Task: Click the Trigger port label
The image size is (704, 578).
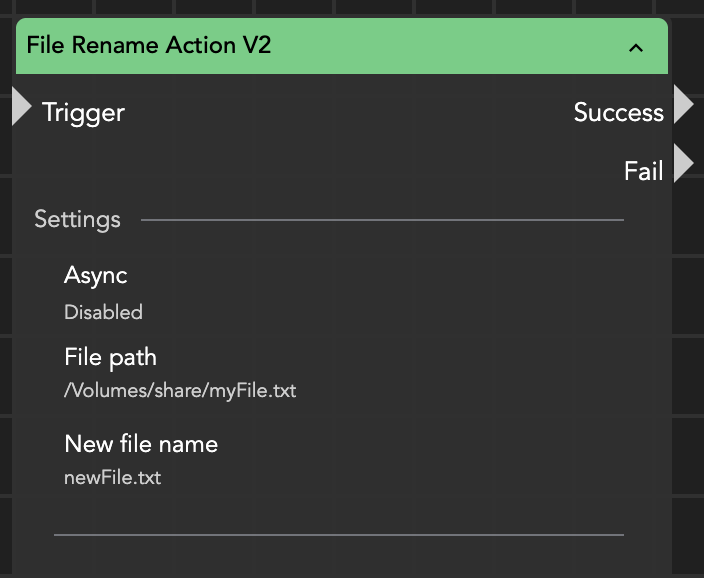Action: [83, 113]
